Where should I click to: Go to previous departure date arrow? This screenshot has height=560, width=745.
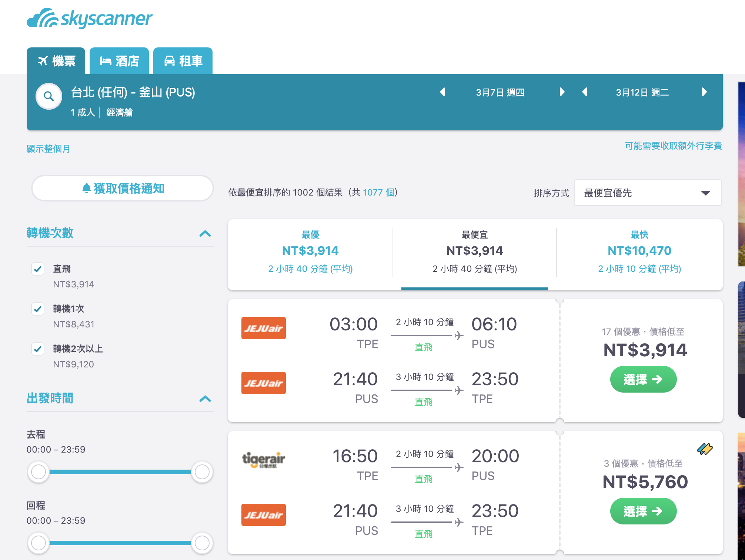[442, 92]
